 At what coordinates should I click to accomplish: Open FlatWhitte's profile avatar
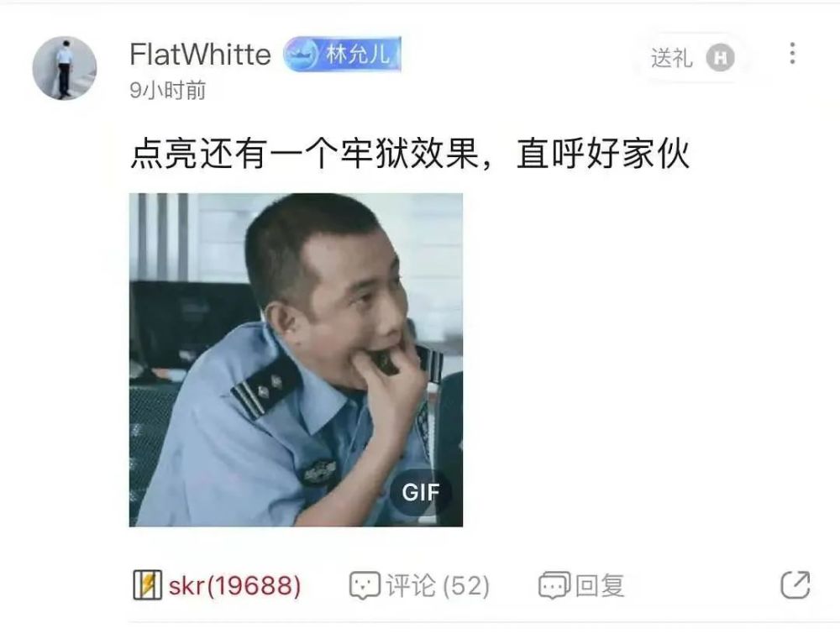point(65,68)
